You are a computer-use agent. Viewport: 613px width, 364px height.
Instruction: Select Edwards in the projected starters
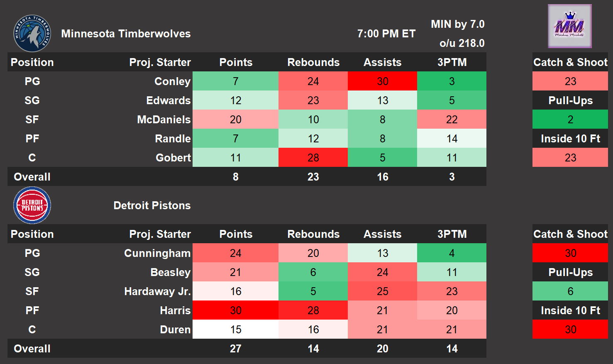pos(168,100)
